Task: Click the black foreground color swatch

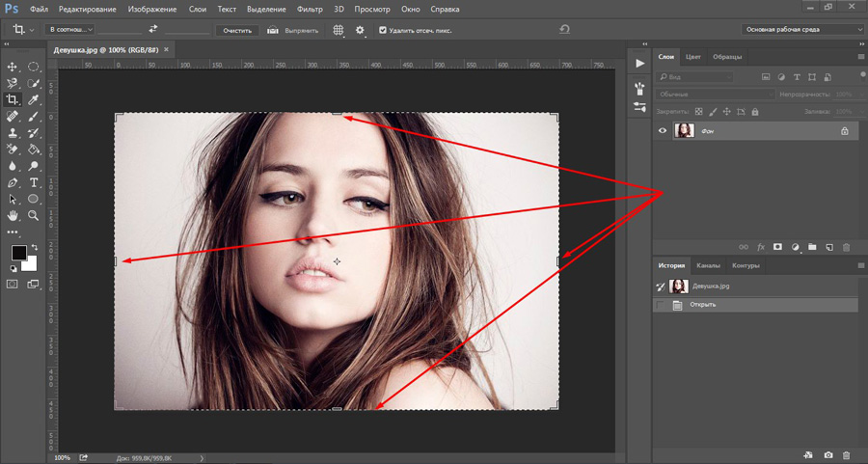Action: [18, 253]
